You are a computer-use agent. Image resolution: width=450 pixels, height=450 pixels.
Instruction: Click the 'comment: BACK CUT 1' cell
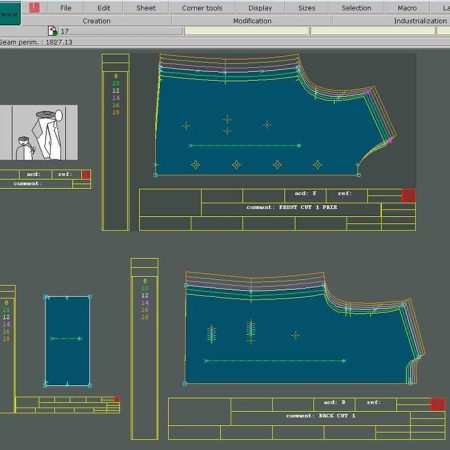320,418
